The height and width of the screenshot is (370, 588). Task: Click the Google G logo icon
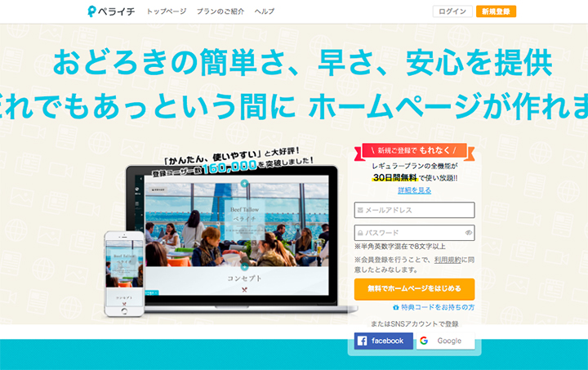point(424,341)
